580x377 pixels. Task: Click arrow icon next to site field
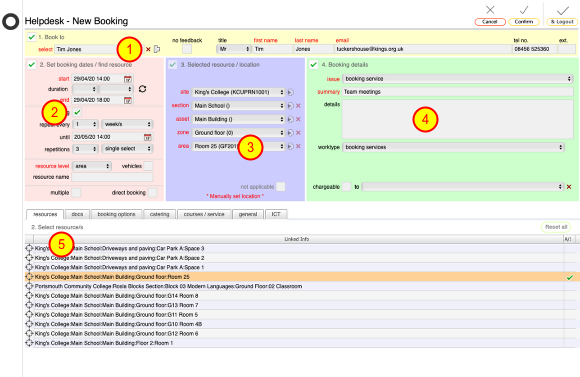click(x=290, y=92)
